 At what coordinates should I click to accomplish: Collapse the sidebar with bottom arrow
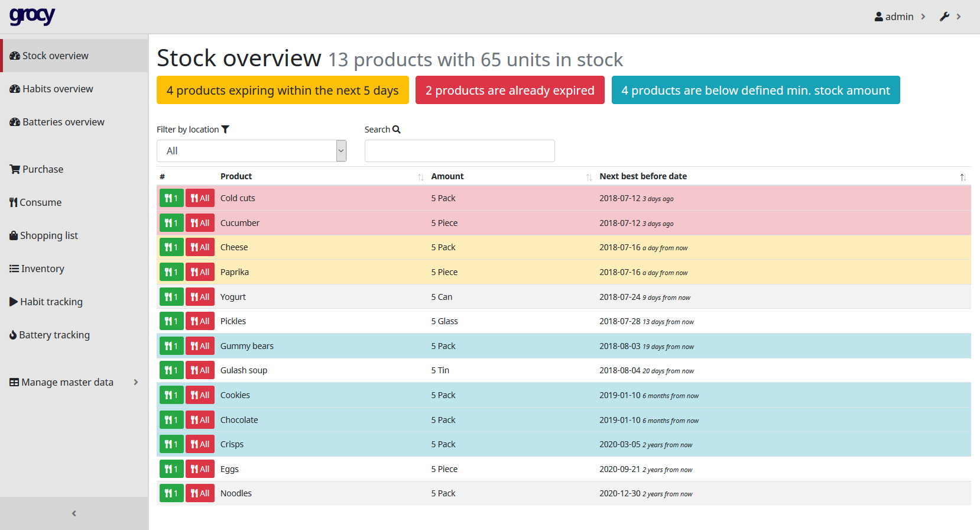(x=74, y=513)
